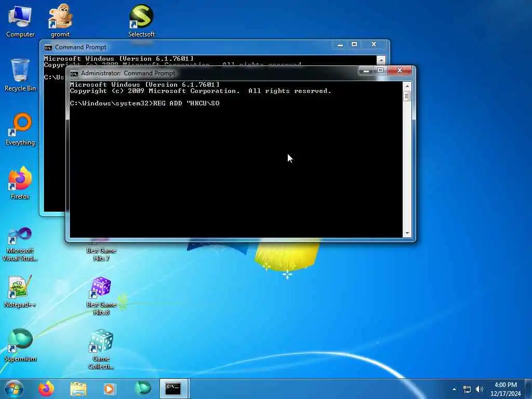Click the Copyright 2009 Microsoft Corporation line

[201, 91]
